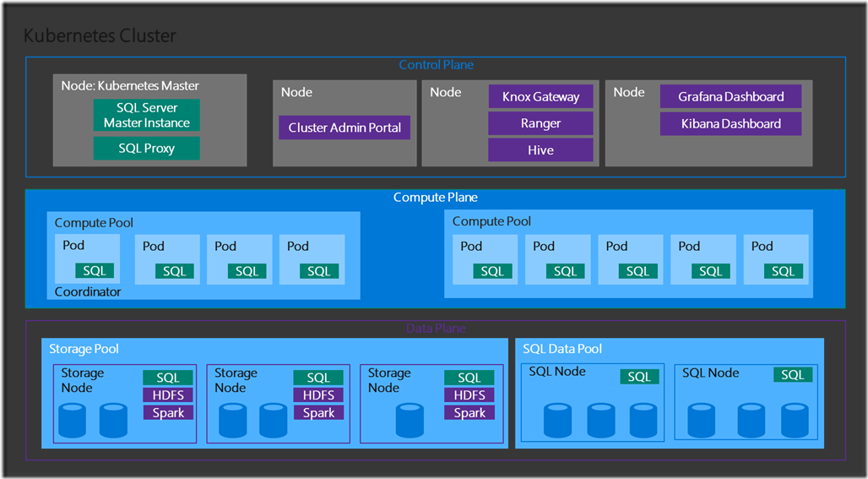Click the "SQL Data Pool" label
The height and width of the screenshot is (479, 868).
coord(562,349)
